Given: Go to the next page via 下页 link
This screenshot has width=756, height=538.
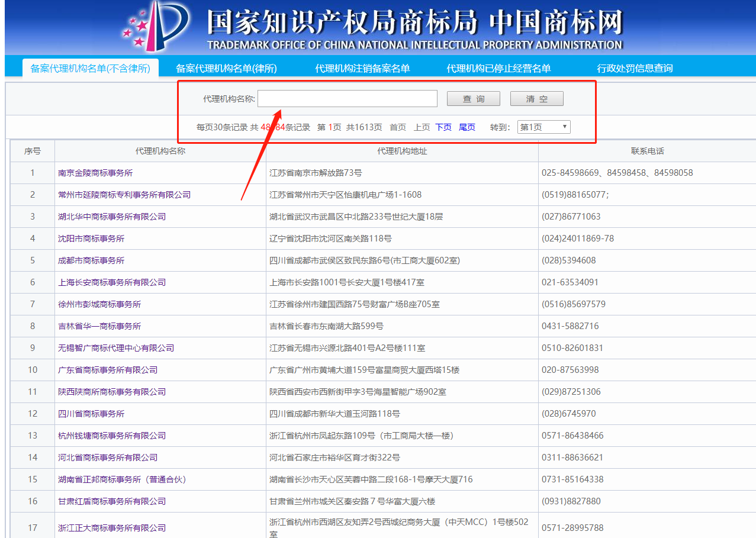Looking at the screenshot, I should coord(443,127).
